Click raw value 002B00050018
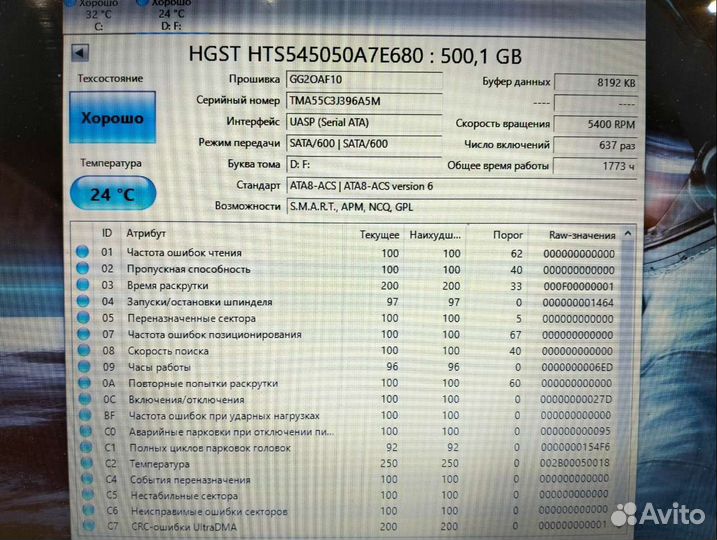 point(575,463)
